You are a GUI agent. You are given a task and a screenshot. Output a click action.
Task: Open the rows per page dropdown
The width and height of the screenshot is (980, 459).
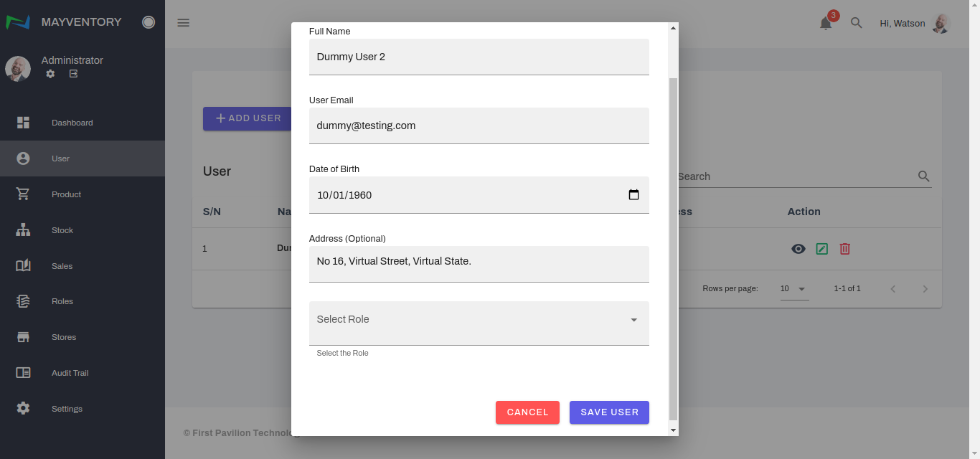794,289
